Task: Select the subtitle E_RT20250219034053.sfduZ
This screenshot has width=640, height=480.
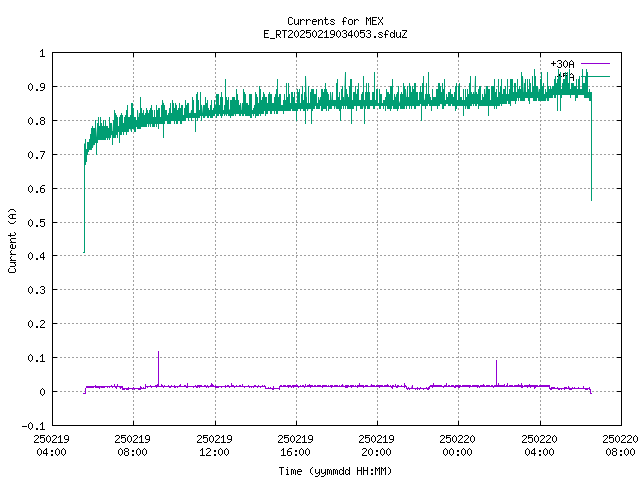Action: click(335, 34)
